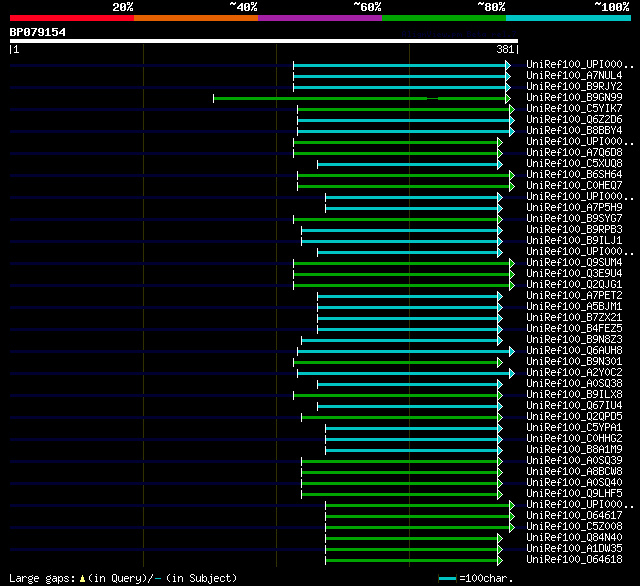This screenshot has height=586, width=640.
Task: Select the UniRef100_B9ILJ1 hit label
Action: (574, 241)
